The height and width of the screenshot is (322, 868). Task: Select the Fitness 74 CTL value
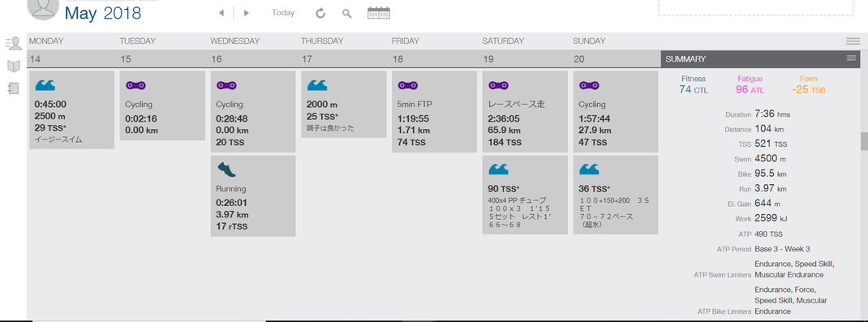[x=693, y=90]
